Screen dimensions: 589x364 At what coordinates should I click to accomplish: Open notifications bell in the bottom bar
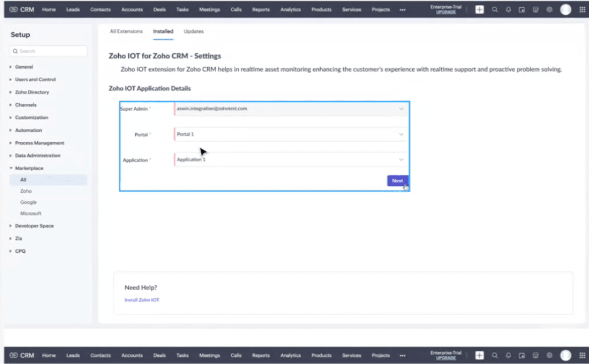pyautogui.click(x=508, y=355)
